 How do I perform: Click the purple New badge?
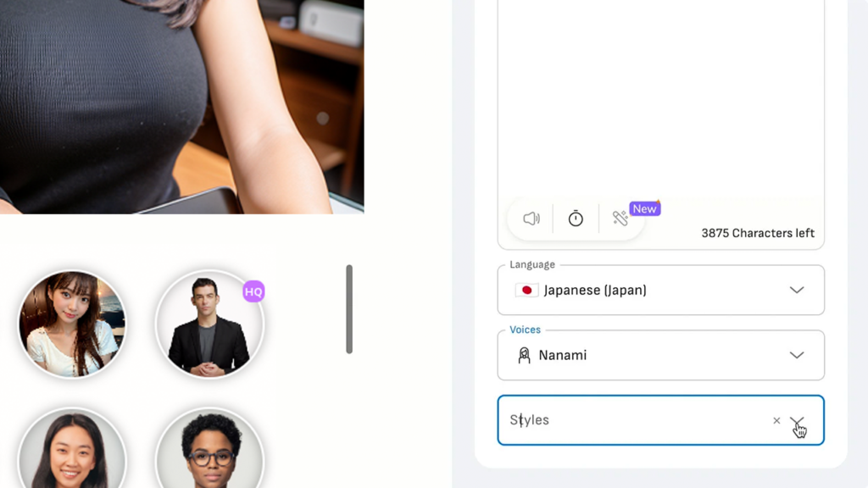644,208
